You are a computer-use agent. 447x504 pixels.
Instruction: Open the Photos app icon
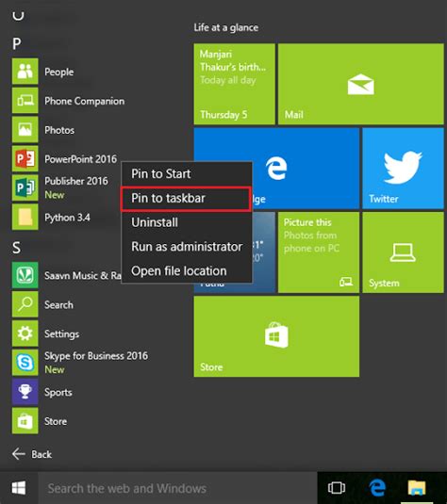pyautogui.click(x=25, y=130)
